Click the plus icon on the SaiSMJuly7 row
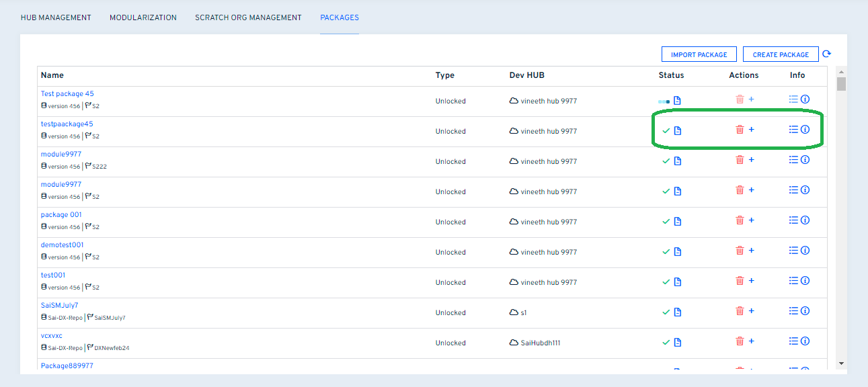The width and height of the screenshot is (868, 387). click(752, 310)
